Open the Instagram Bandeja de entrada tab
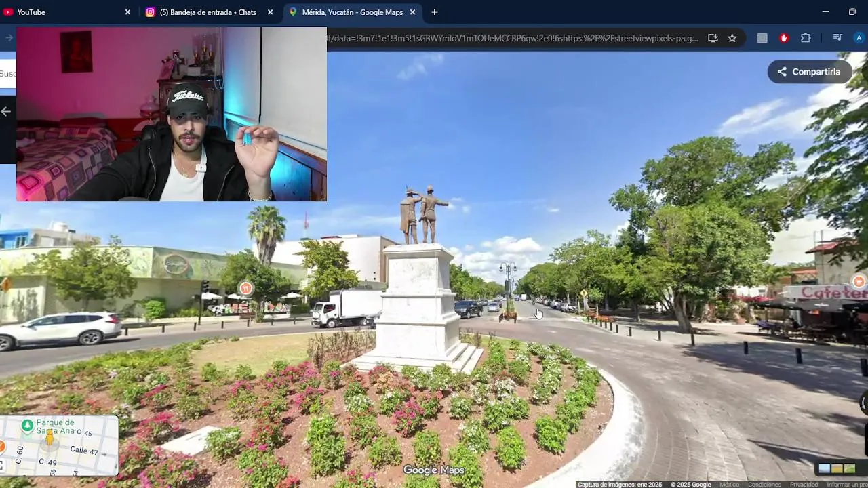 point(210,12)
